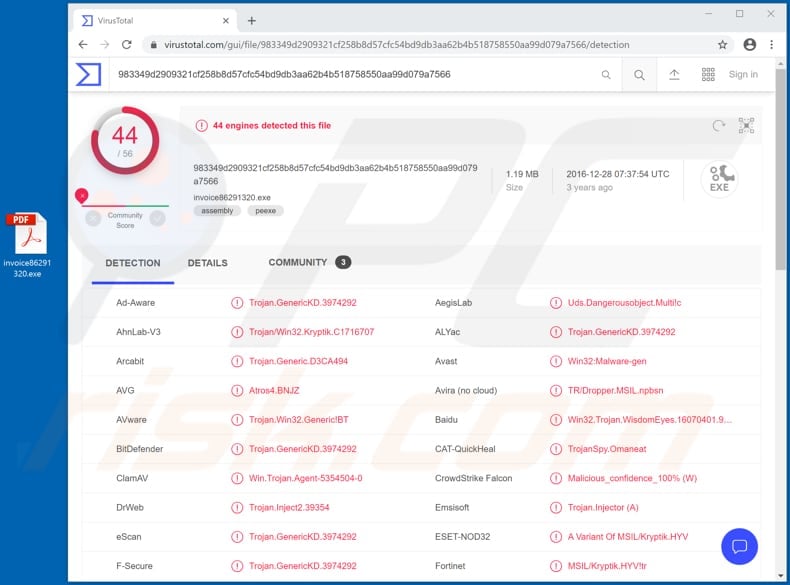Click the '1.19 MB' size value
The width and height of the screenshot is (790, 585).
pos(522,174)
